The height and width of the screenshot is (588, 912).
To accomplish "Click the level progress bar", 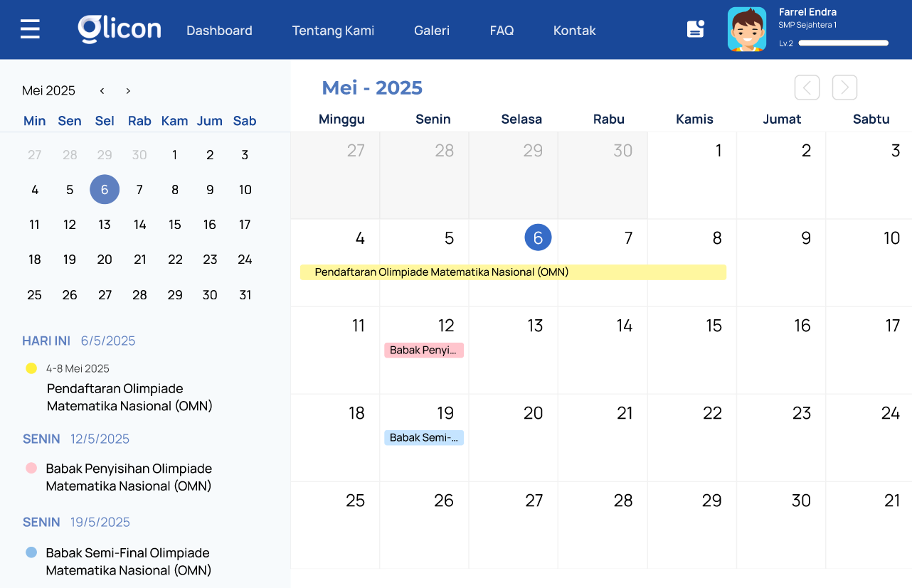I will 843,43.
